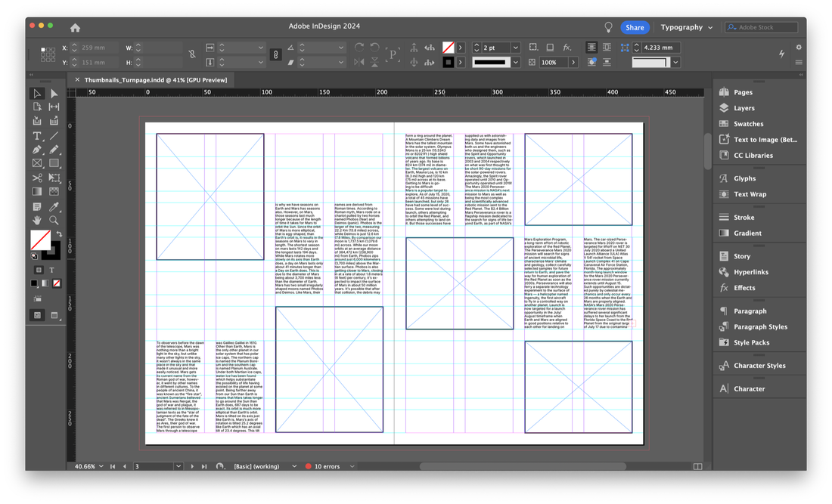Toggle constrain proportions for width and height
This screenshot has width=832, height=504.
[x=192, y=54]
